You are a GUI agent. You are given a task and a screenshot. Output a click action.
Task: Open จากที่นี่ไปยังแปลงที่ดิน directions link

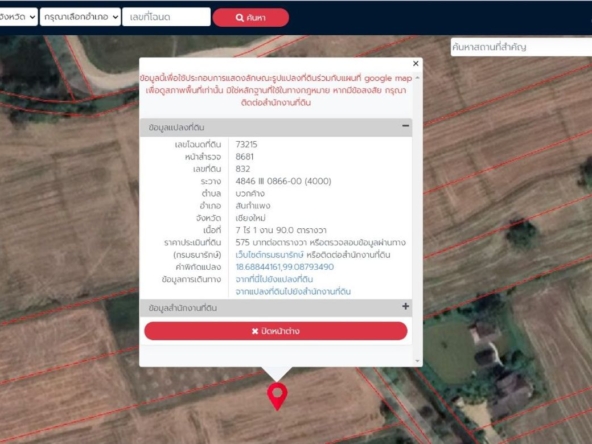[274, 279]
